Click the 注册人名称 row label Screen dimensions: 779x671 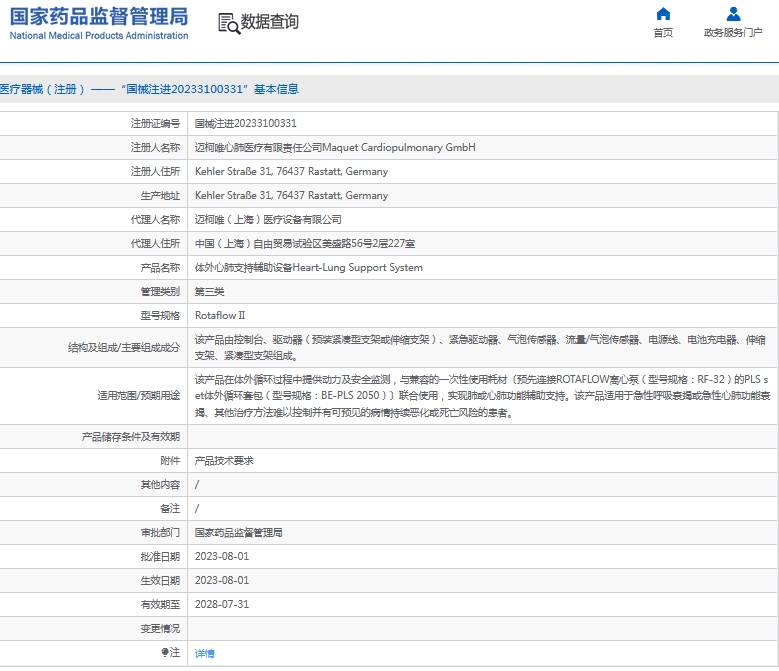[x=155, y=148]
